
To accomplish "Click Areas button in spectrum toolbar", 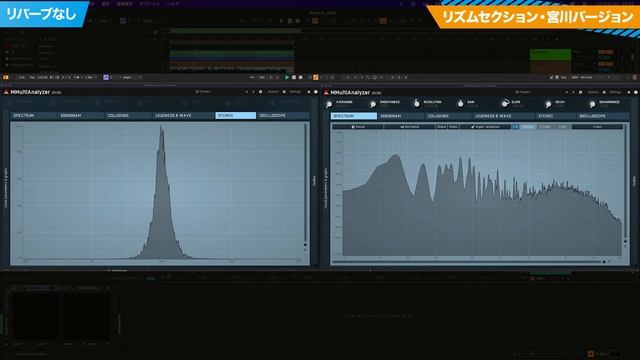I will coord(597,127).
